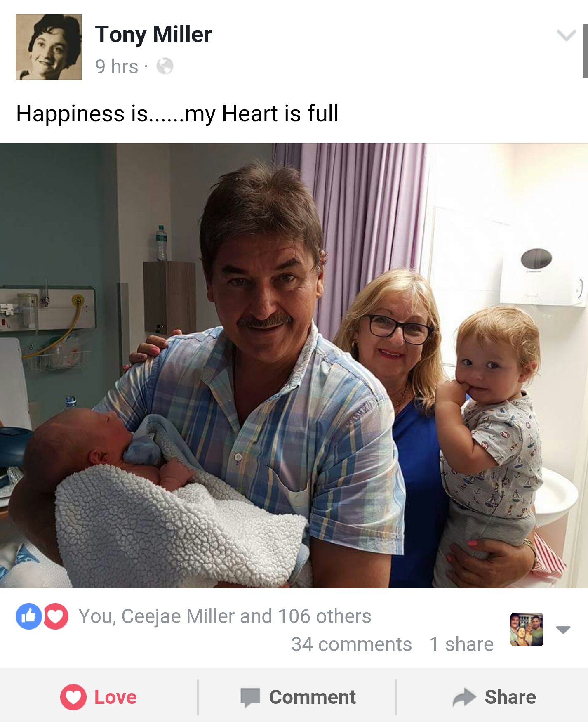Open the shared hospital family photo
The image size is (588, 722).
[294, 366]
